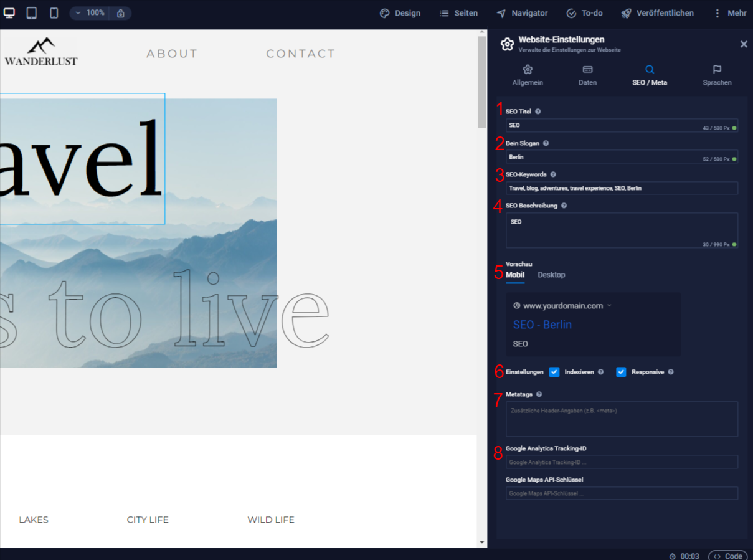Click the page vertical scrollbar thumb
Image resolution: width=753 pixels, height=560 pixels.
point(482,82)
